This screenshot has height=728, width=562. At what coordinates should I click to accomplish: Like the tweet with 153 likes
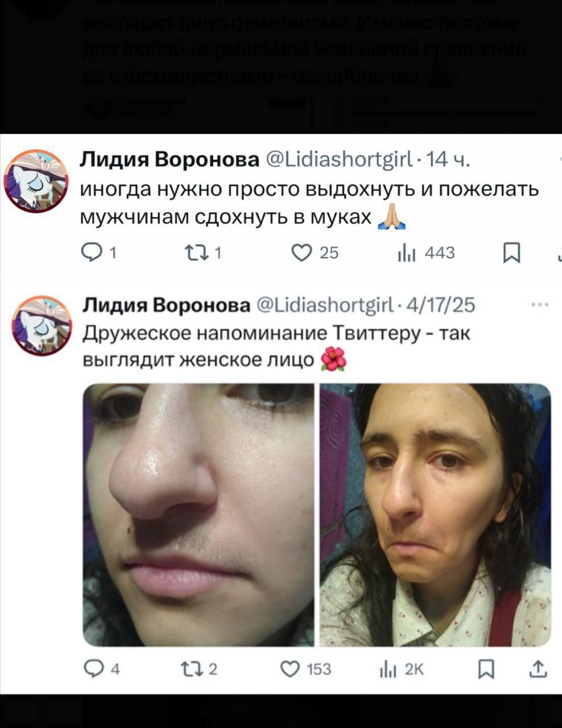coord(290,669)
